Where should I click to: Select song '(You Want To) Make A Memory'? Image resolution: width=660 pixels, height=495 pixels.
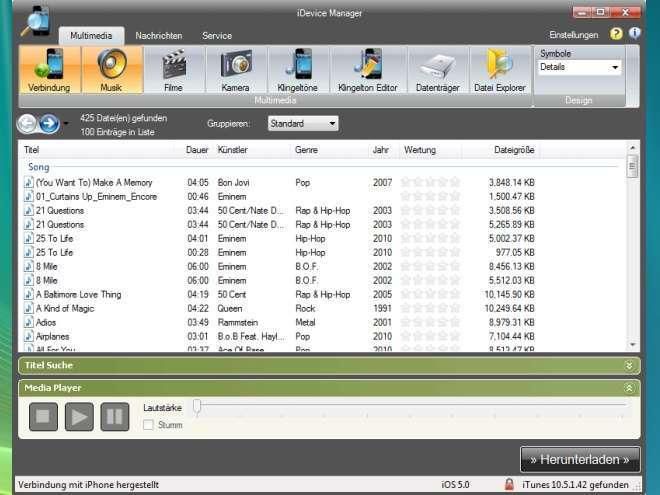(94, 183)
